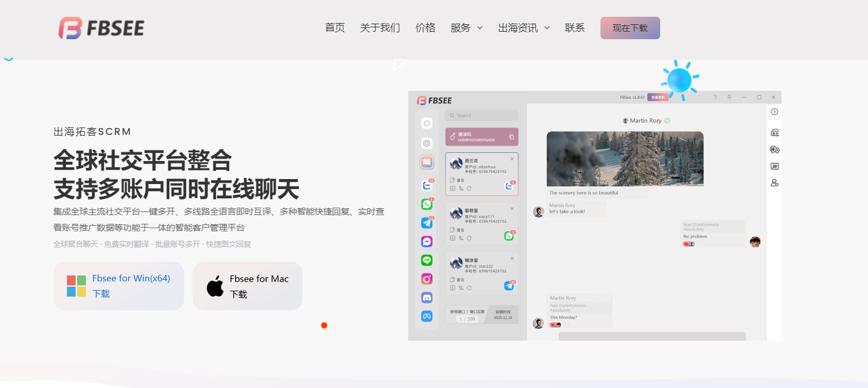868x388 pixels.
Task: Open the 价格 page from navigation
Action: pyautogui.click(x=426, y=28)
